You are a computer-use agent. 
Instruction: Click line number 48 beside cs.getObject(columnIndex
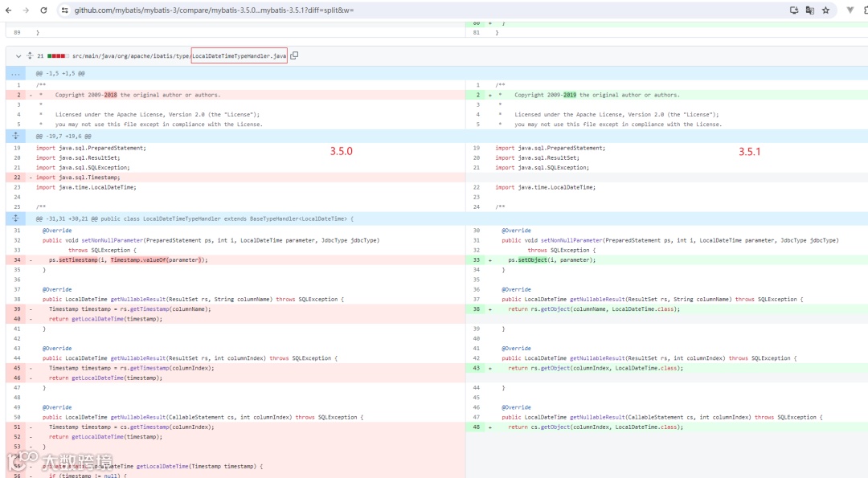pyautogui.click(x=476, y=427)
